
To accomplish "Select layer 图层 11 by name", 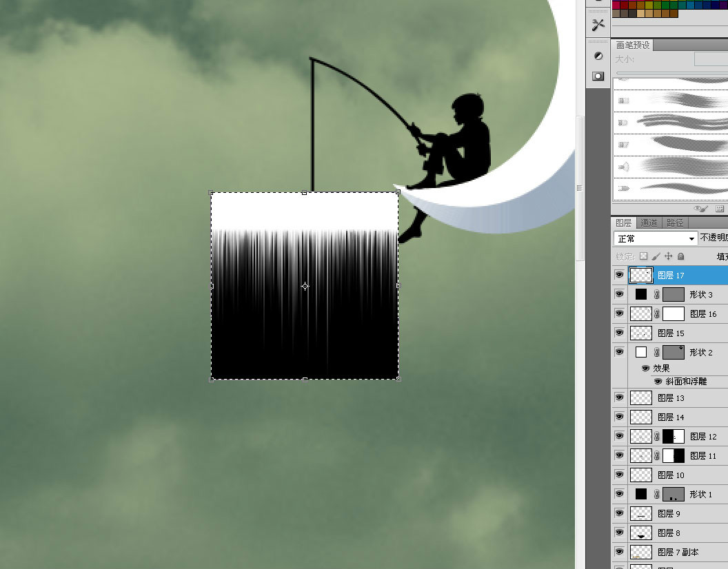I will [703, 456].
